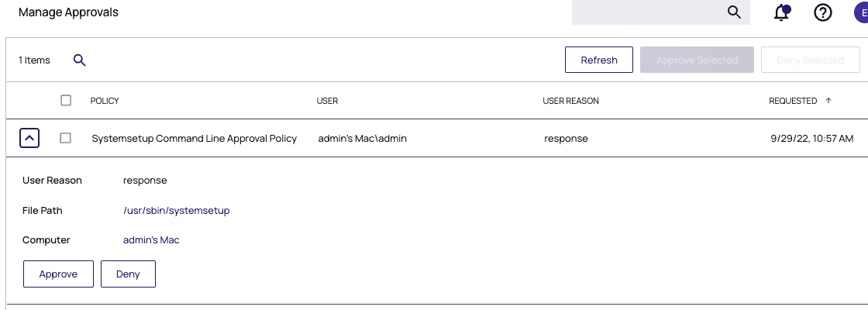The width and height of the screenshot is (868, 310).
Task: Click the Approve Selected button
Action: coord(697,60)
